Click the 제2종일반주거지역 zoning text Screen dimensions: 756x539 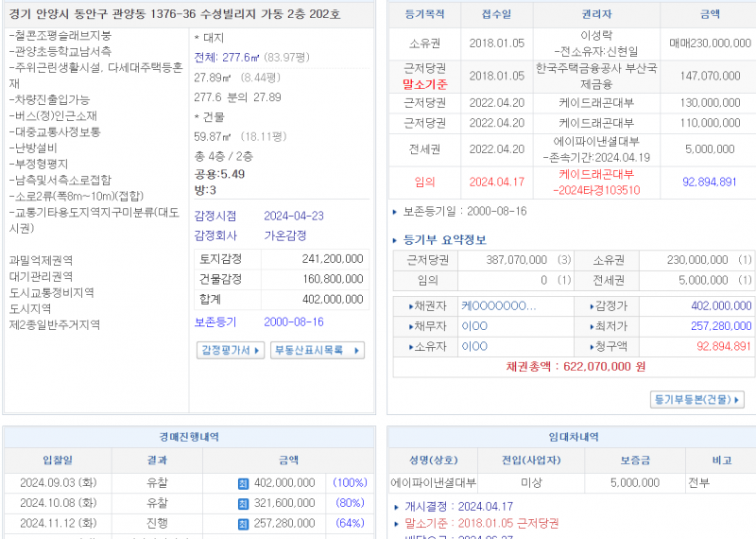pyautogui.click(x=55, y=324)
